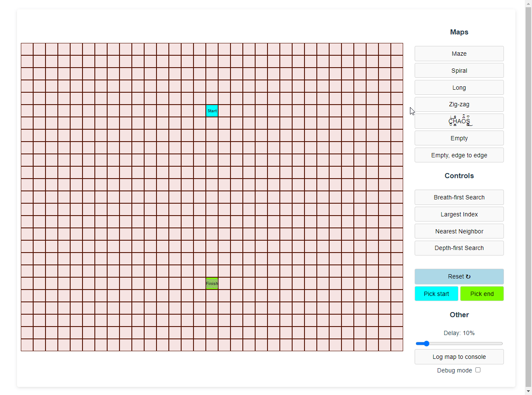Viewport: 532px width, 395px height.
Task: Click the green Finish cell in the grid
Action: click(x=212, y=284)
